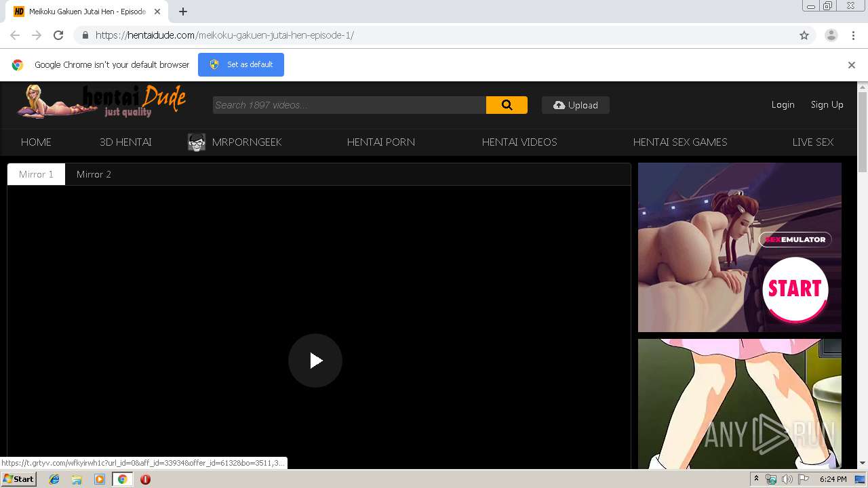Switch to the Mirror 1 tab
The width and height of the screenshot is (868, 488).
(x=36, y=174)
